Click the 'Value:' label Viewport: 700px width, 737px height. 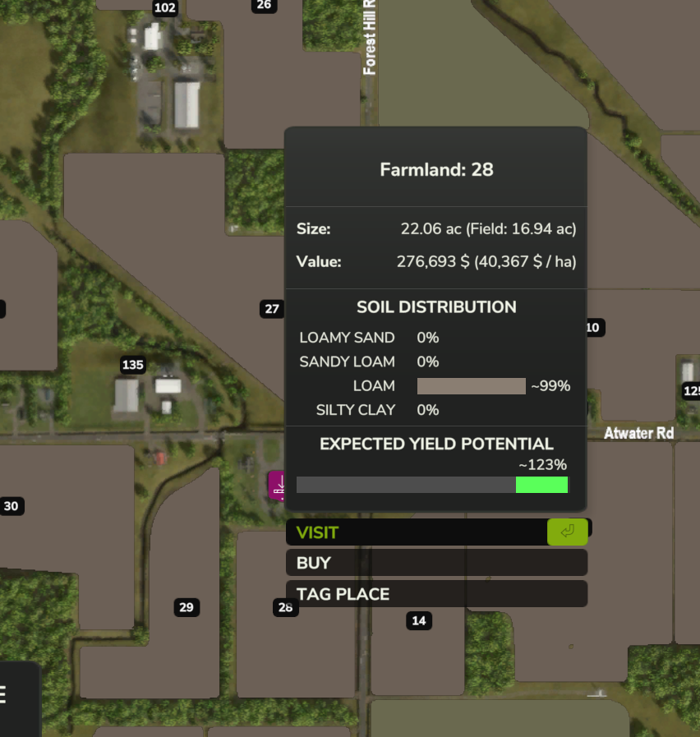pyautogui.click(x=319, y=261)
